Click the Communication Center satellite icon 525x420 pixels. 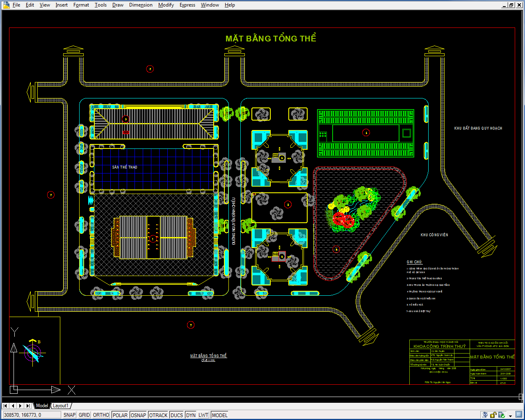click(485, 415)
